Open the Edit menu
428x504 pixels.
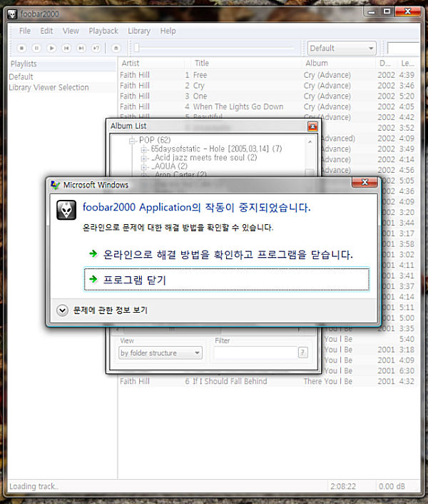click(x=46, y=31)
